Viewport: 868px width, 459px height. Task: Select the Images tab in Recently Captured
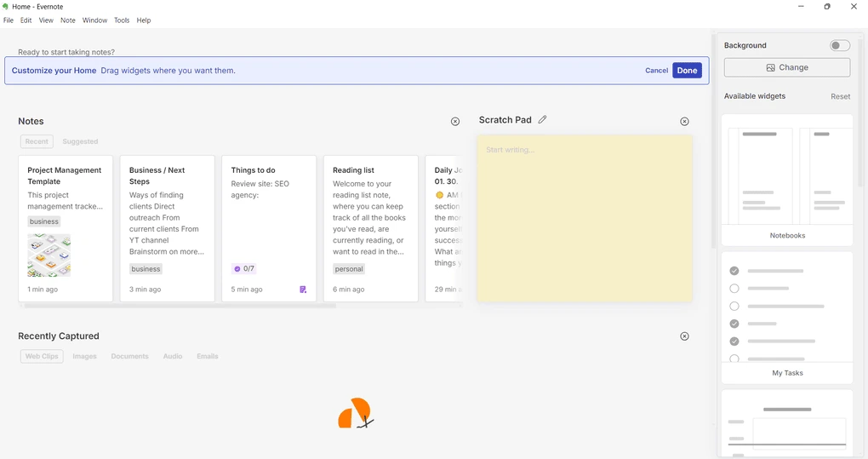click(84, 356)
